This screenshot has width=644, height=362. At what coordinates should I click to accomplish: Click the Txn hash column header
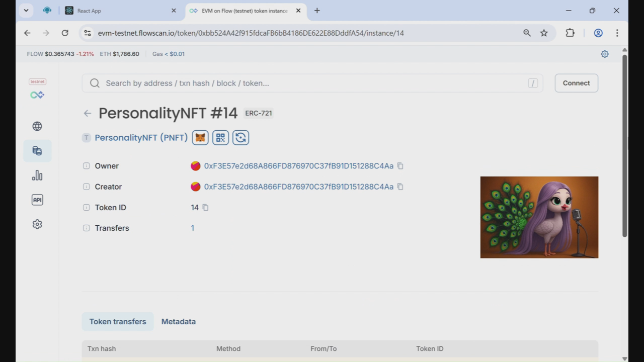point(102,348)
